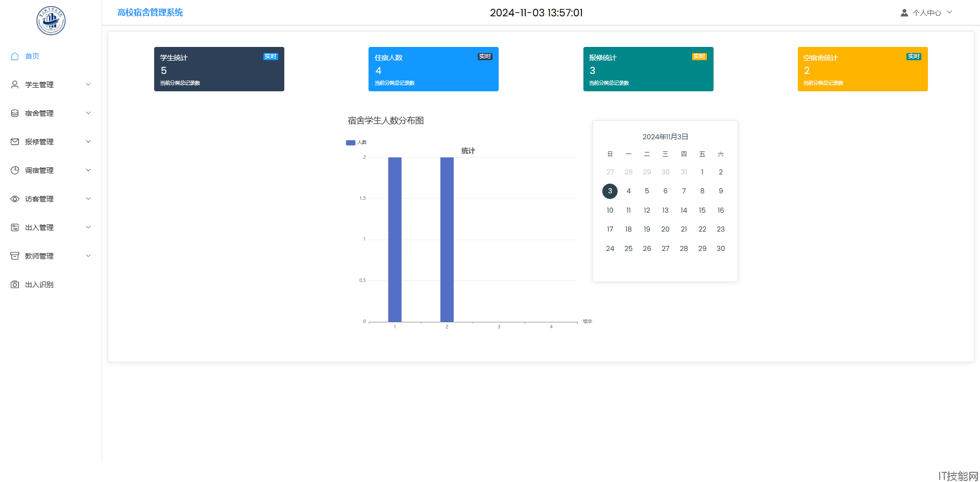Toggle the 人数 legend color swatch
Image resolution: width=980 pixels, height=482 pixels.
point(351,143)
